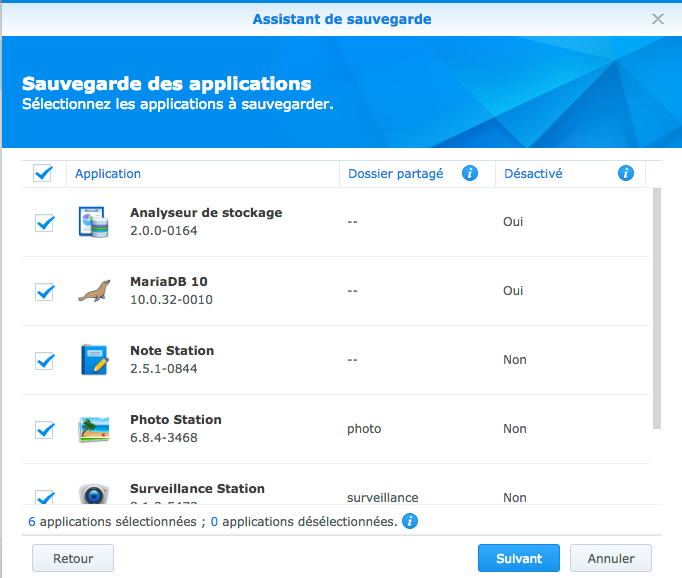The height and width of the screenshot is (578, 682).
Task: Click the Surveillance Station camera icon
Action: pyautogui.click(x=94, y=494)
